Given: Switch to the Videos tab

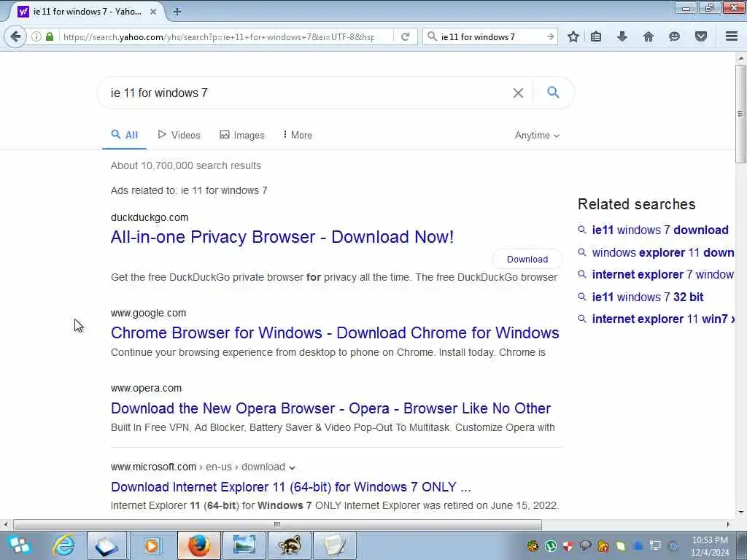Looking at the screenshot, I should point(179,135).
